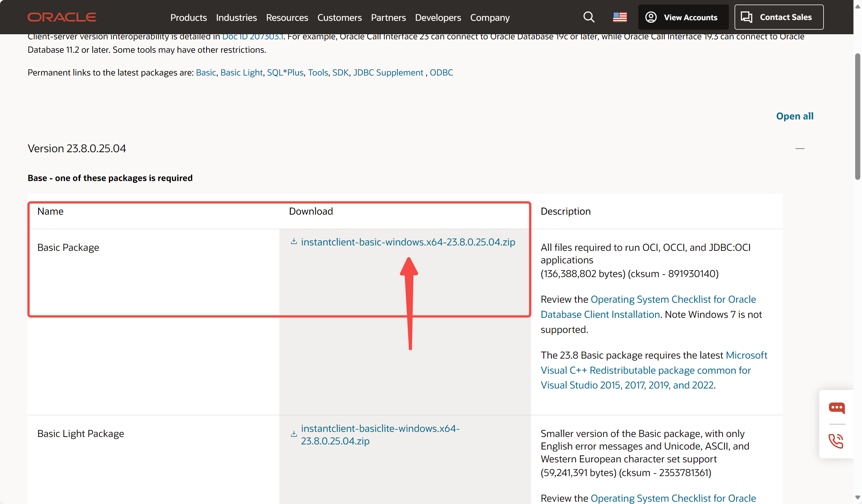Click download icon beside instantclient-basiclite zip

point(294,434)
